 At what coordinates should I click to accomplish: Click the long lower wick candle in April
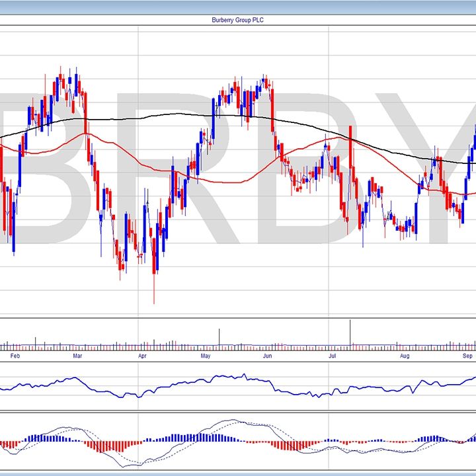154,288
